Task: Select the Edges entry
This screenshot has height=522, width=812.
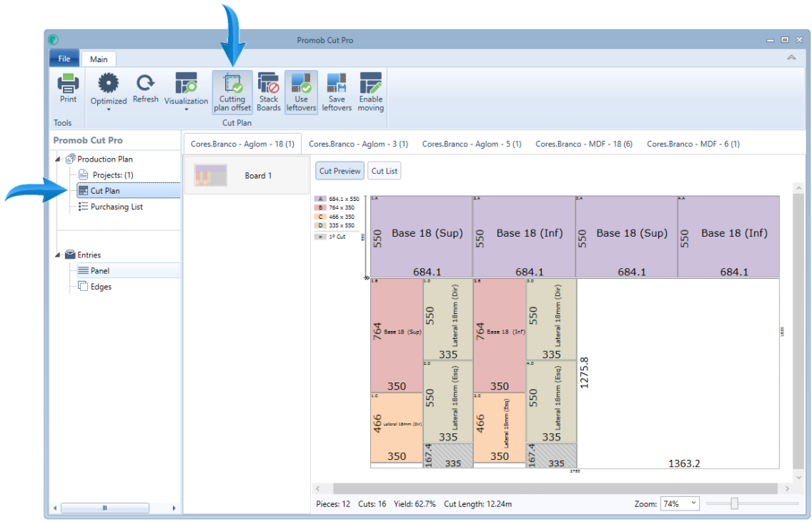Action: pyautogui.click(x=101, y=286)
